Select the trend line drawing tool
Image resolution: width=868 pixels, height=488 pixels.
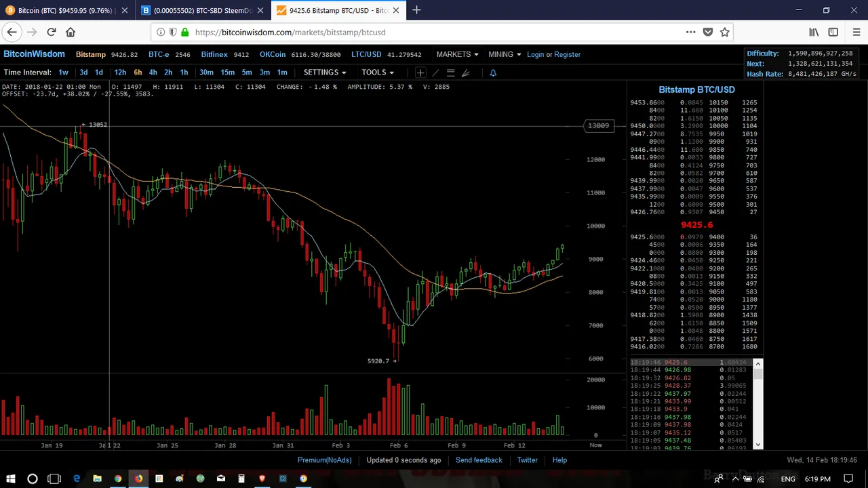435,73
